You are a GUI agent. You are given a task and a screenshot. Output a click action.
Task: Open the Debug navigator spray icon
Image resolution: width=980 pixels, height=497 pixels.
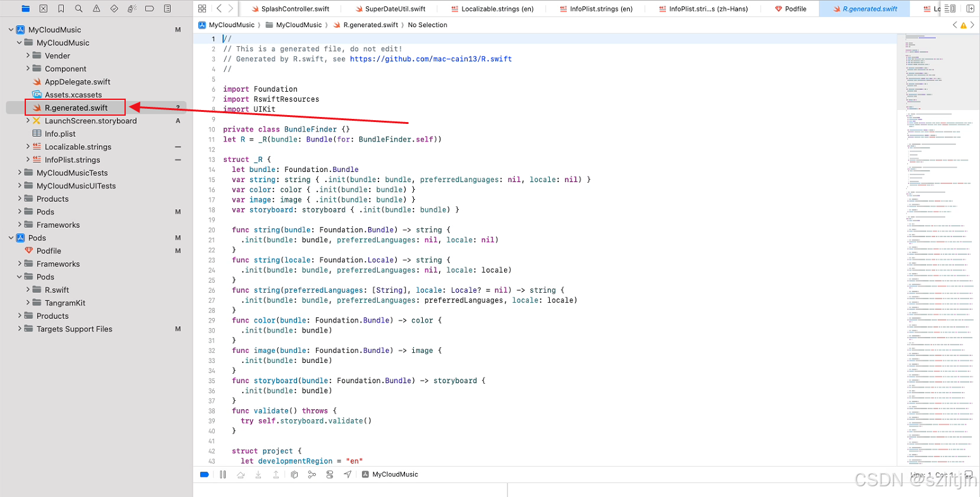pos(131,9)
